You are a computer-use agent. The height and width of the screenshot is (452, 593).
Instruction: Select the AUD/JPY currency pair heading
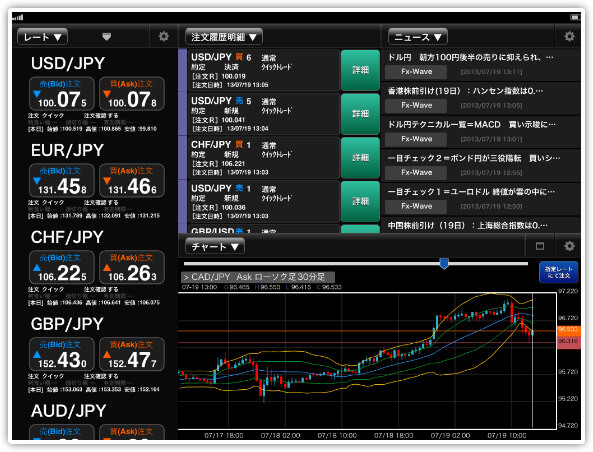(68, 411)
